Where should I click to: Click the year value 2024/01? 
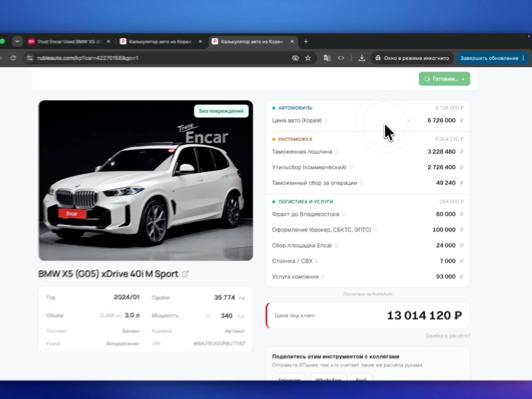pyautogui.click(x=126, y=297)
